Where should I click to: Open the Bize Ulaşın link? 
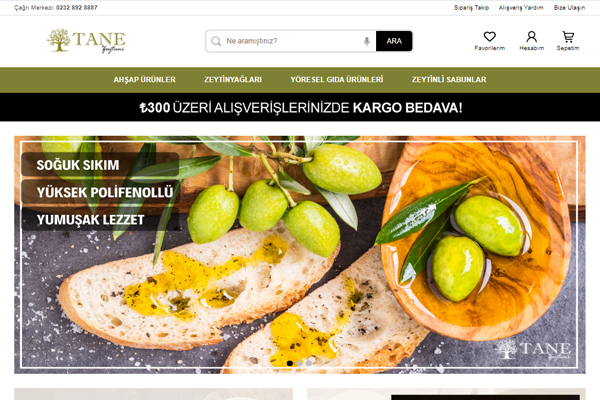[x=569, y=8]
